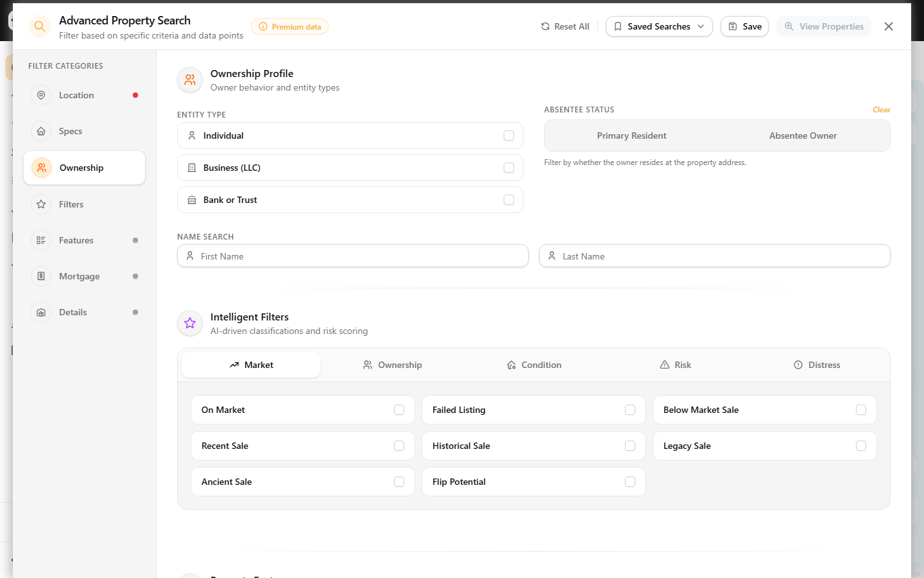Switch to the Ownership intelligent filter tab
924x578 pixels.
[392, 365]
